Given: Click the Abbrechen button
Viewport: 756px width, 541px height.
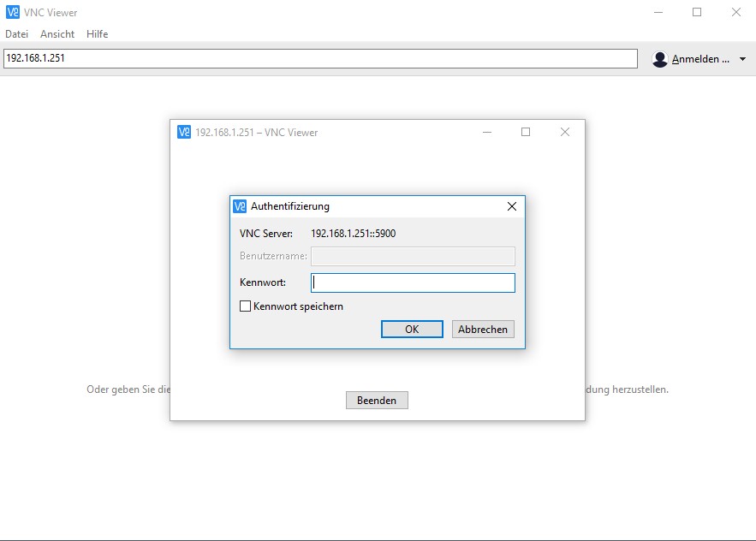Looking at the screenshot, I should pyautogui.click(x=483, y=330).
